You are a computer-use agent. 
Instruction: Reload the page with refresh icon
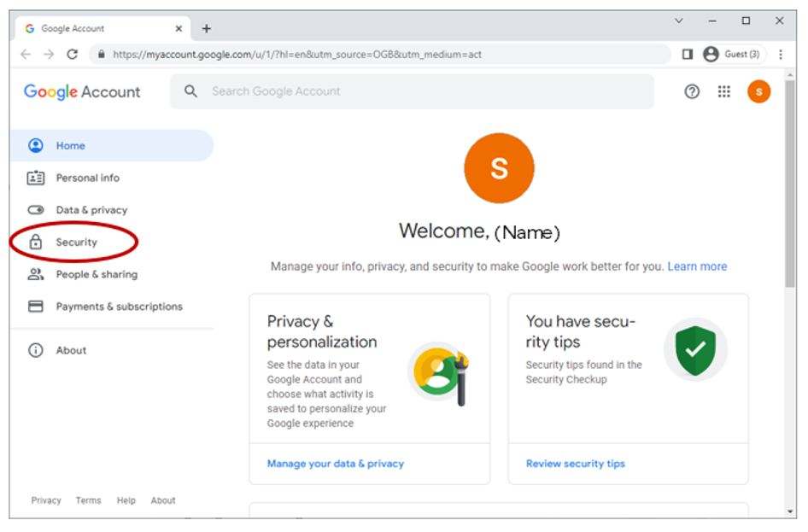(72, 54)
